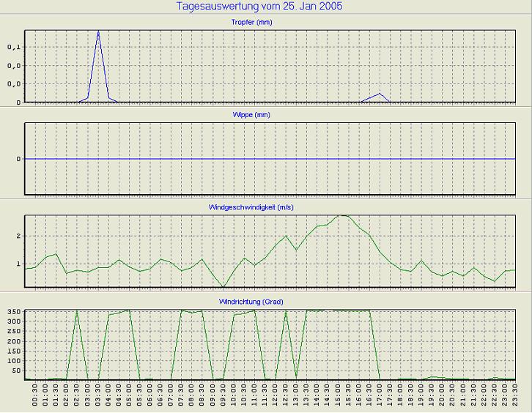Click the 50 label on wind direction axis

(x=17, y=370)
